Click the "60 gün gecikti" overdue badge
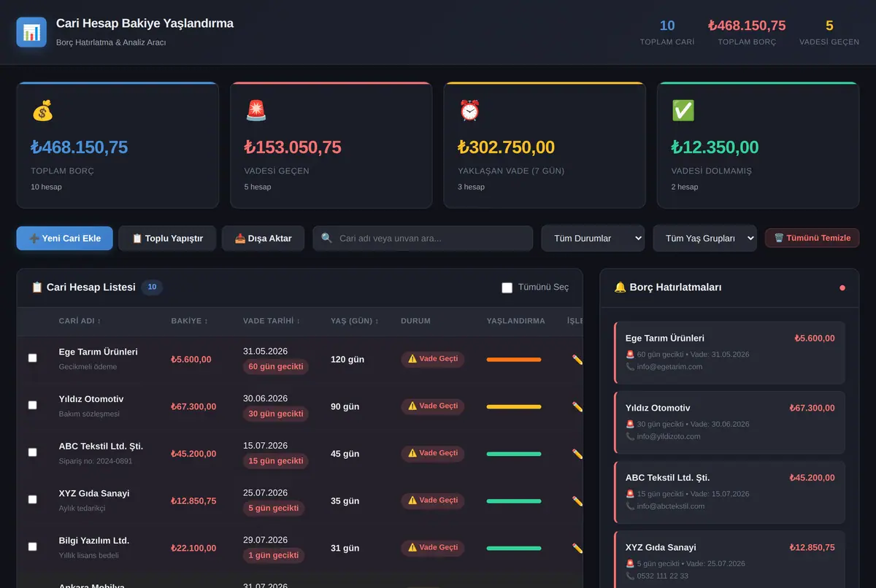 (x=276, y=367)
